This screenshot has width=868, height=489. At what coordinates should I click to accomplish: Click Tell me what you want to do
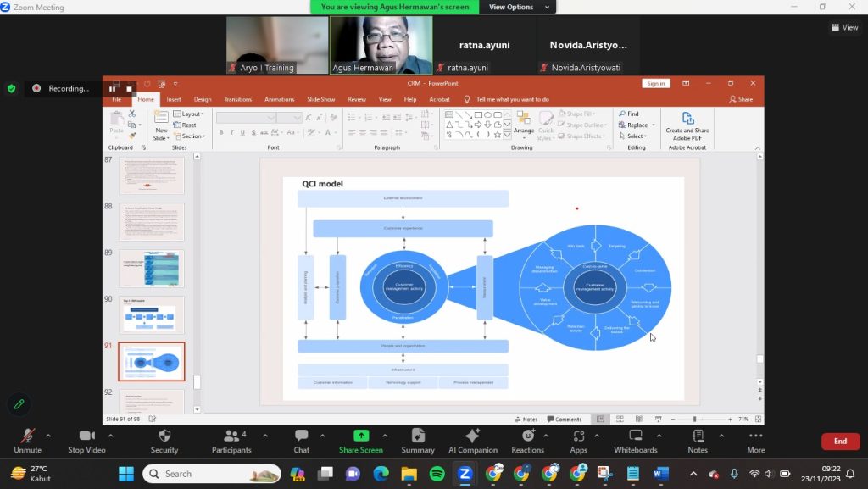point(513,99)
